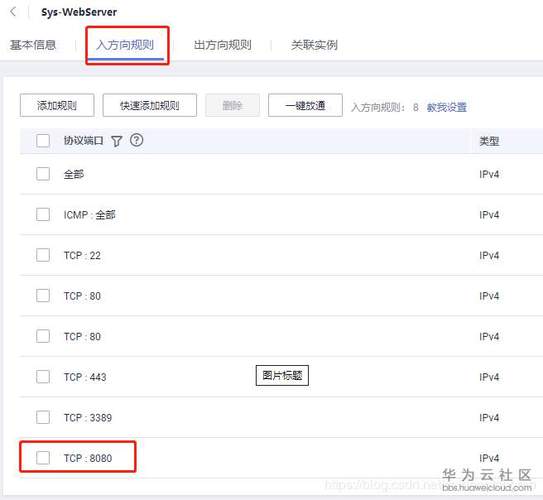Click the 协议端口 column header
Screen dimensions: 543x500
(x=83, y=141)
